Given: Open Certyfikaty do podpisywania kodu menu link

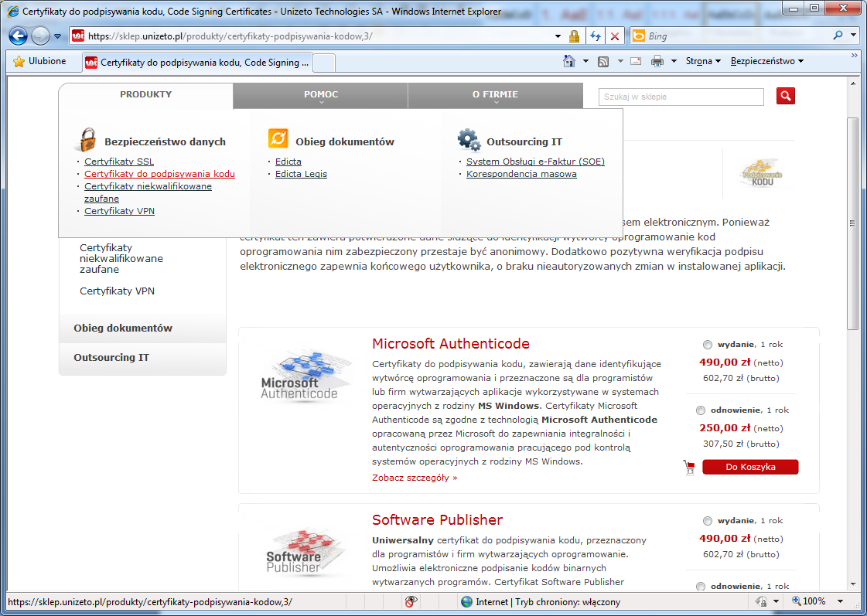Looking at the screenshot, I should 159,174.
